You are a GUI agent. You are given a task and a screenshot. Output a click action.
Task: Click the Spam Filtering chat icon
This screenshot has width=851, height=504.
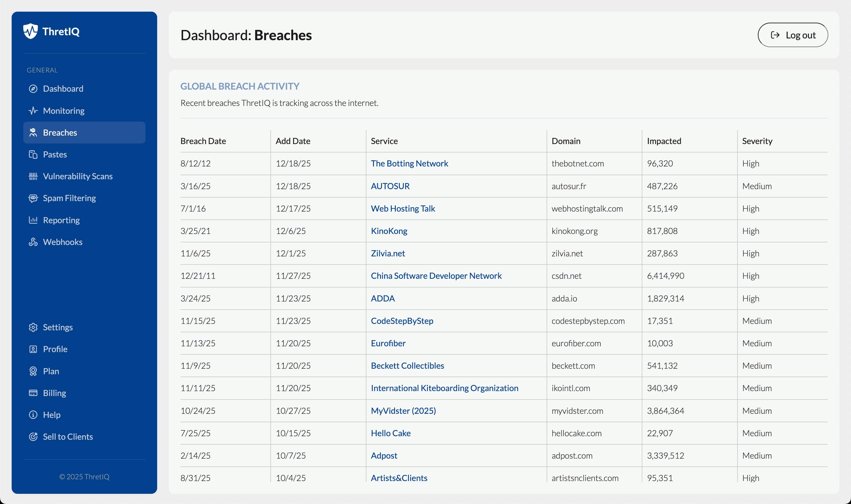(x=33, y=198)
